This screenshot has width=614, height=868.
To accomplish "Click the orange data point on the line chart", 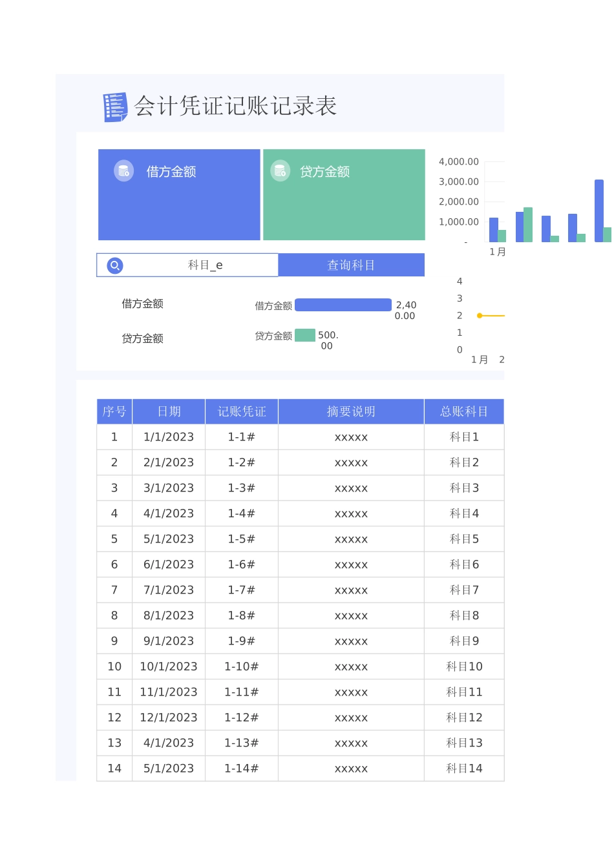I will [478, 316].
